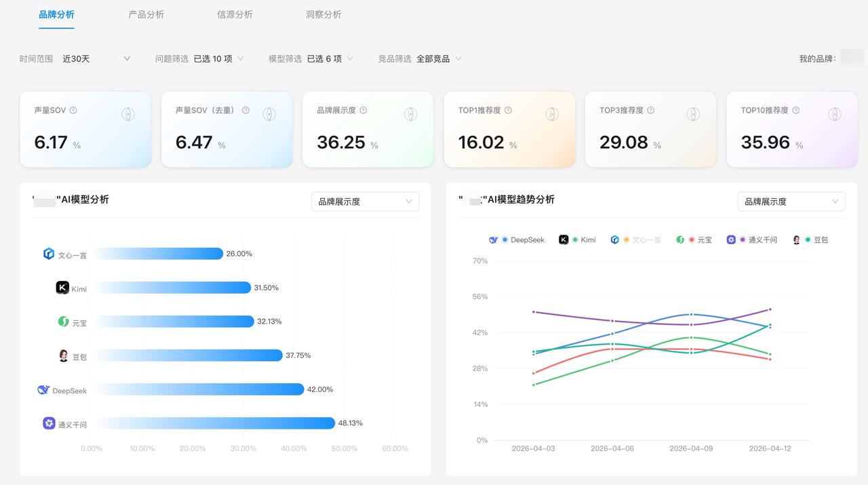This screenshot has height=485, width=868.
Task: Open the 洞察分析 tab
Action: (x=323, y=14)
